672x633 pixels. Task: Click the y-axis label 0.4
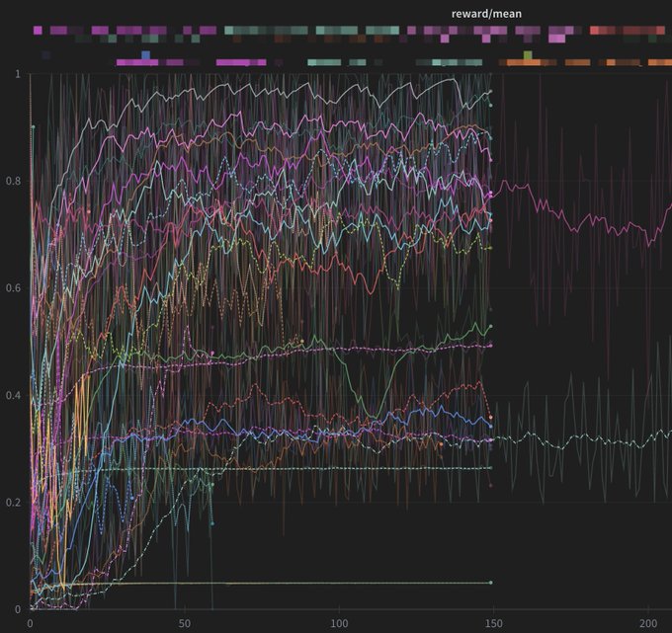coord(14,395)
